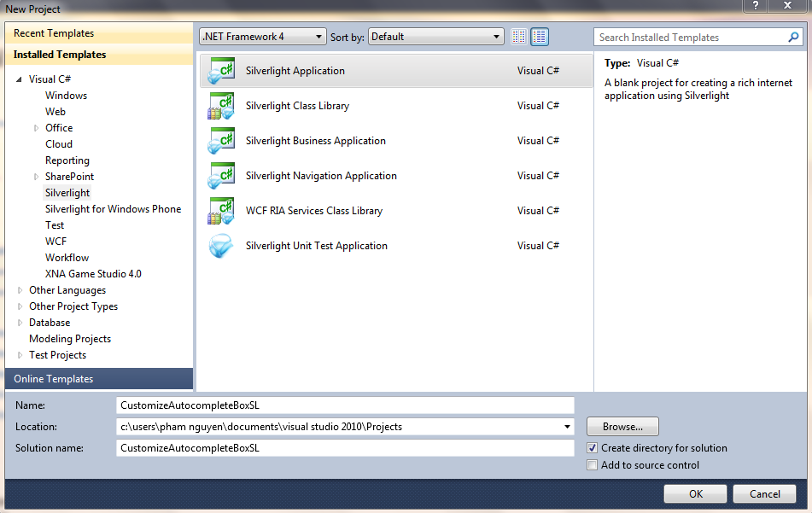Click the Browse... button
The height and width of the screenshot is (513, 812).
point(622,427)
